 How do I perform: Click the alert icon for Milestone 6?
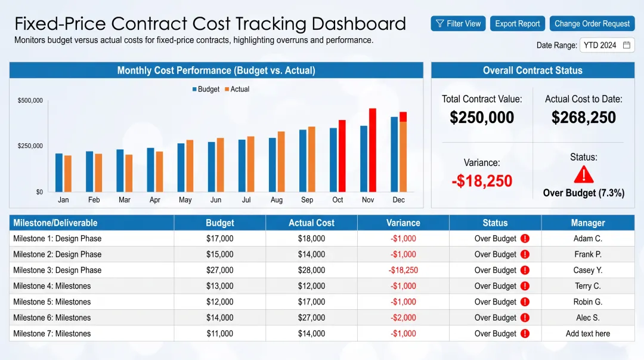point(525,318)
